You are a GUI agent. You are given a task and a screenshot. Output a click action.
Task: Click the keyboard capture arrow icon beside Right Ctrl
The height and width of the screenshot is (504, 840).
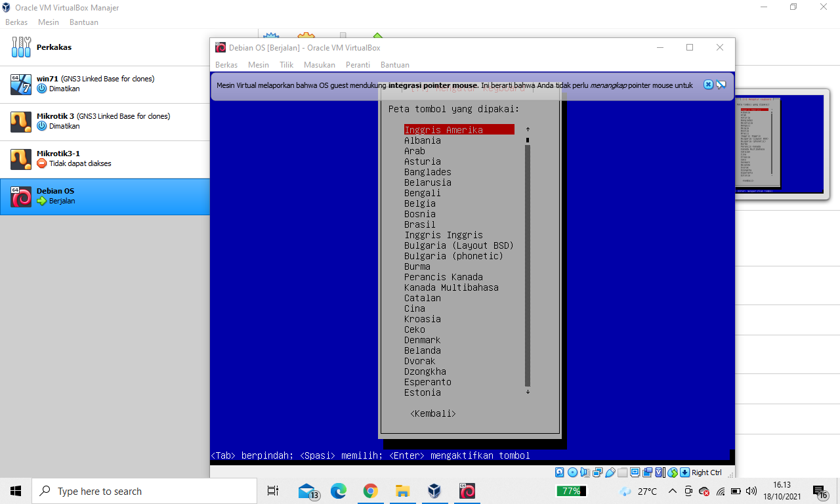coord(684,472)
